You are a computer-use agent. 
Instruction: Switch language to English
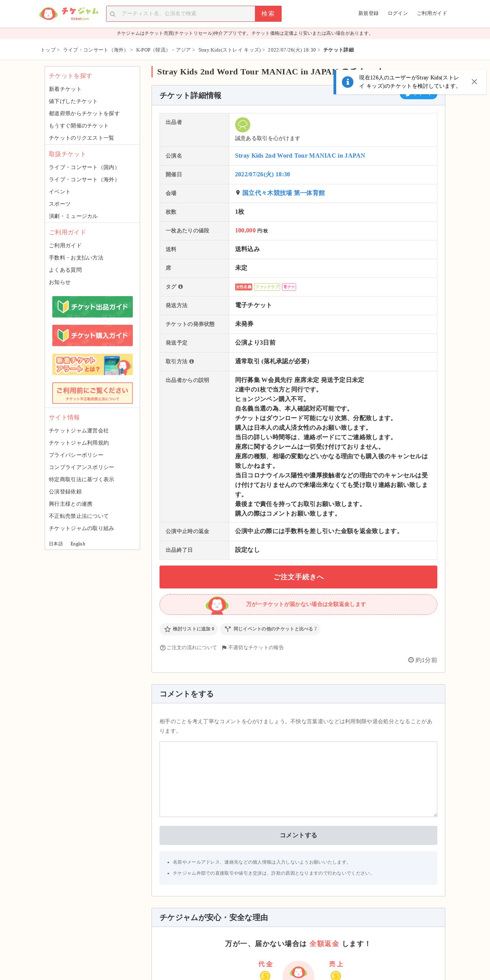[x=78, y=544]
